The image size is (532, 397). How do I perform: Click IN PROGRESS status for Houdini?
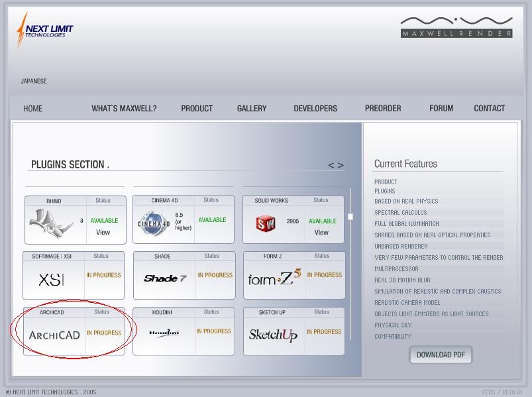click(x=214, y=331)
